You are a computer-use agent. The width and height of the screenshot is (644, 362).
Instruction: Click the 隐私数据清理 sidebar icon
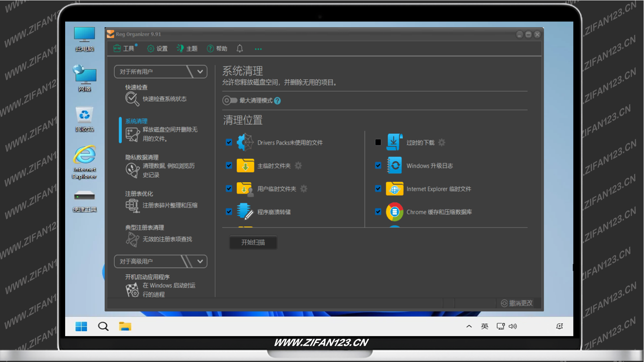pyautogui.click(x=133, y=170)
